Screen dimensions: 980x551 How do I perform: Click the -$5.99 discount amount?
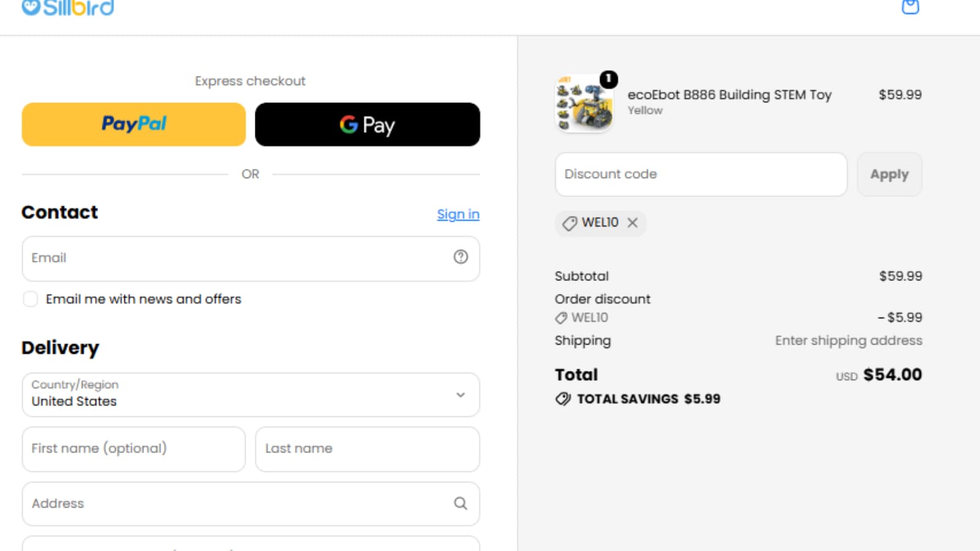(x=900, y=318)
